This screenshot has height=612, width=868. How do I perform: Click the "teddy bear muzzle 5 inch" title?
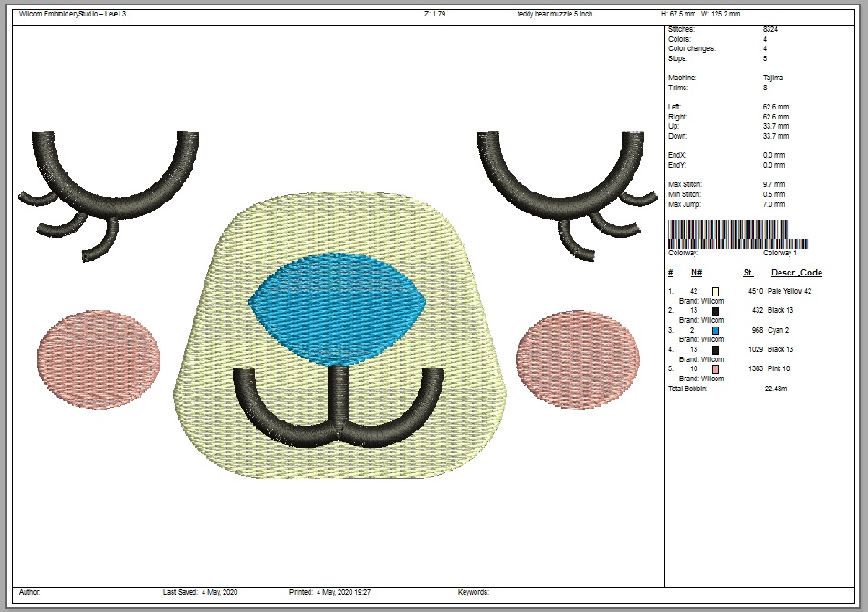click(555, 15)
